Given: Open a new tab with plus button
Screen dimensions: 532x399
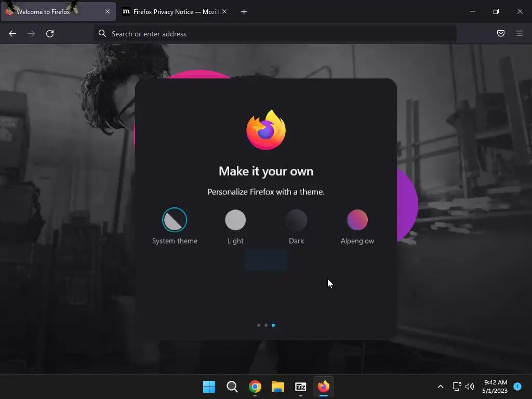Looking at the screenshot, I should pos(244,12).
